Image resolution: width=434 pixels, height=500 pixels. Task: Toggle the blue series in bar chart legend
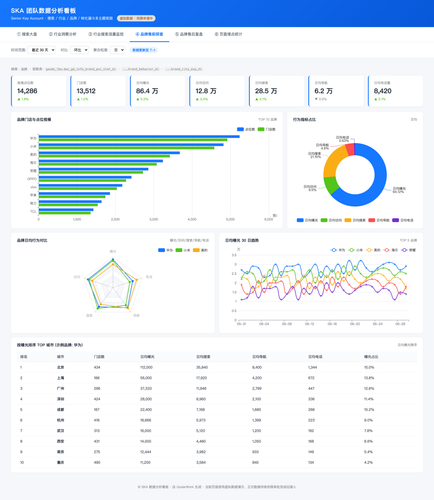click(246, 129)
